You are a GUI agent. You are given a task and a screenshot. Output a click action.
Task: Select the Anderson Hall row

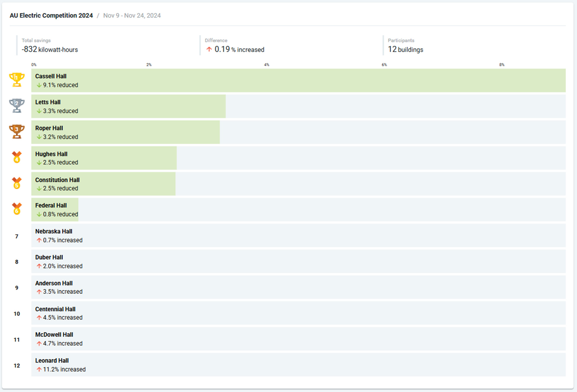298,287
